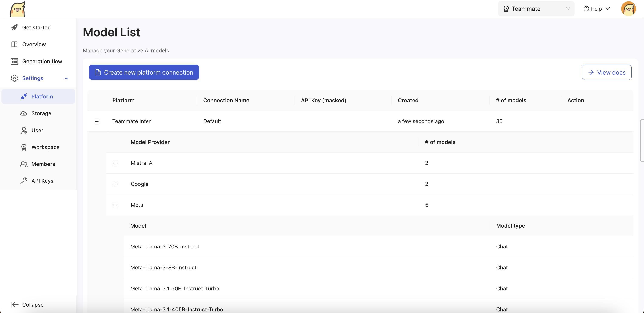Click the Teammate Infer platform name

[131, 121]
